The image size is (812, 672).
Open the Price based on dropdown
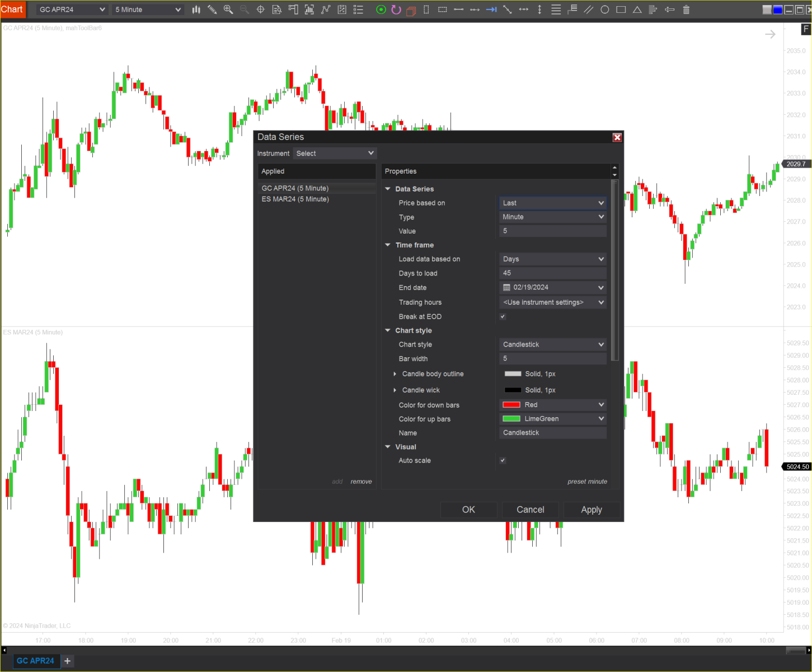[x=553, y=203]
